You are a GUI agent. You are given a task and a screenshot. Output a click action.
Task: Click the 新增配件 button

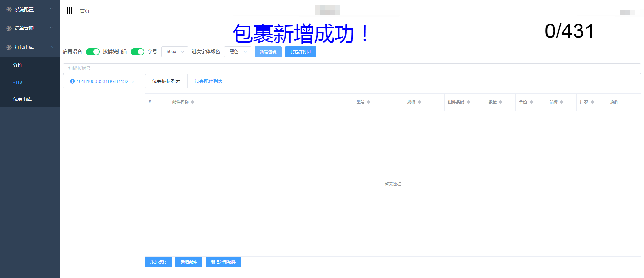(x=189, y=262)
